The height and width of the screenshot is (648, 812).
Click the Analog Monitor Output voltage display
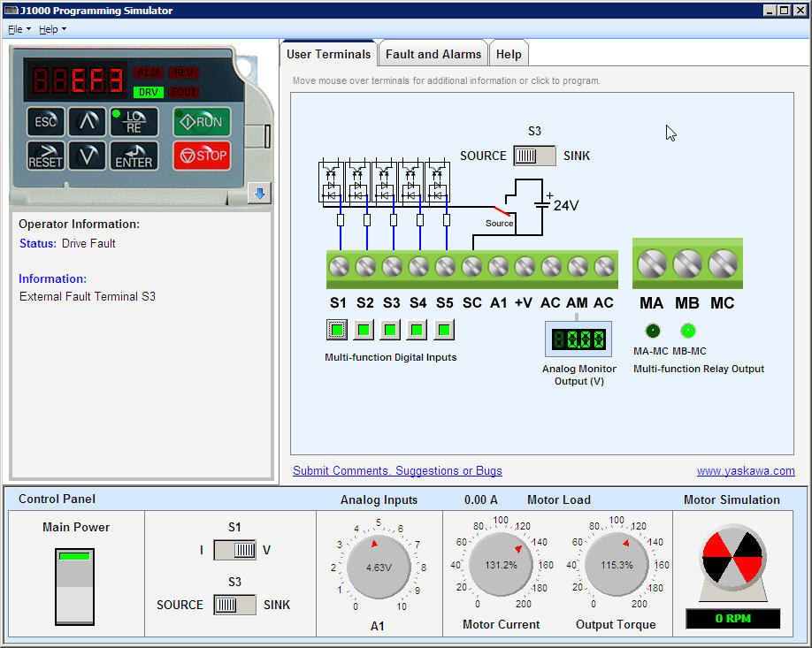pyautogui.click(x=578, y=339)
